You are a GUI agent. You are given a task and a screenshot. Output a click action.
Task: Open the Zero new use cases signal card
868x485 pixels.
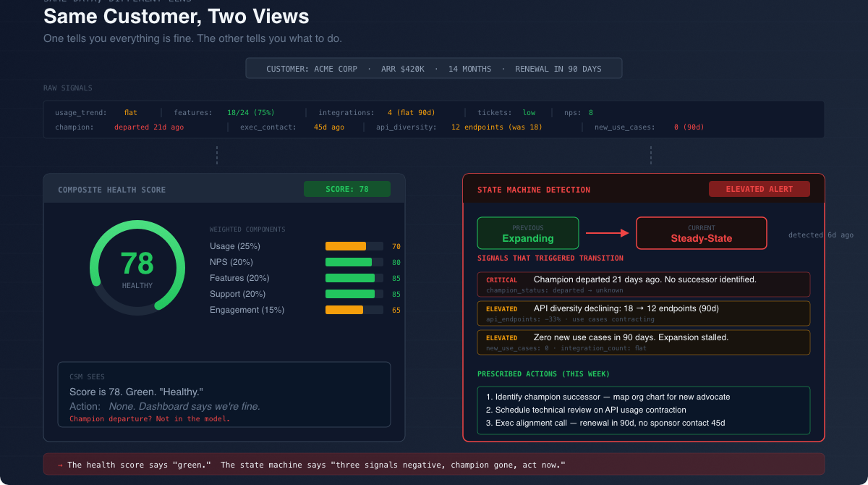[x=644, y=342]
